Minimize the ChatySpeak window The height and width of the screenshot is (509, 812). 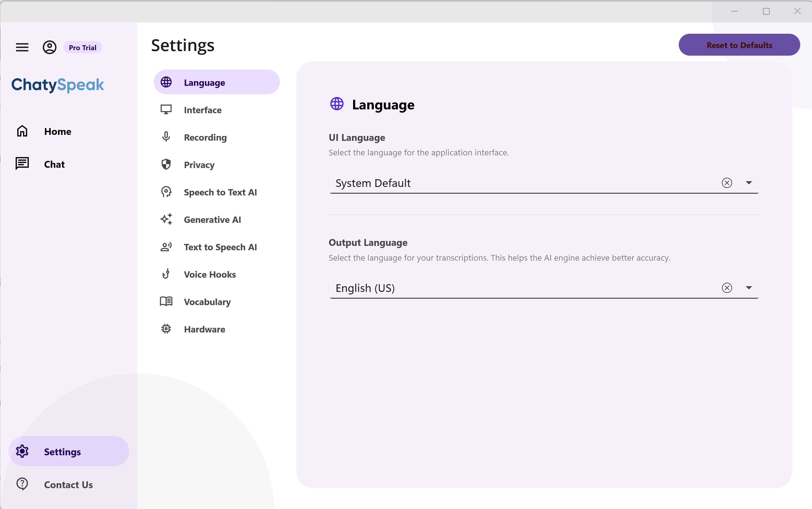735,12
